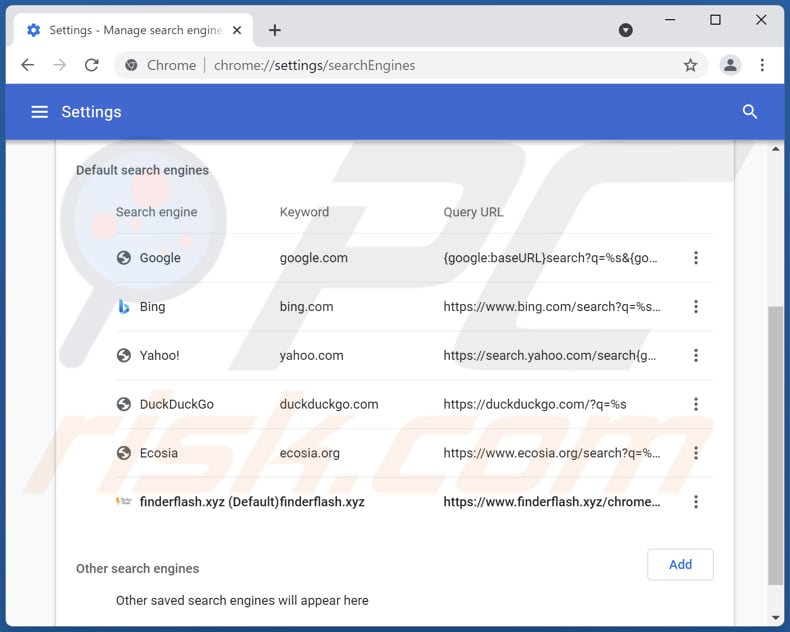Click the Yahoo! search engine name

click(159, 355)
